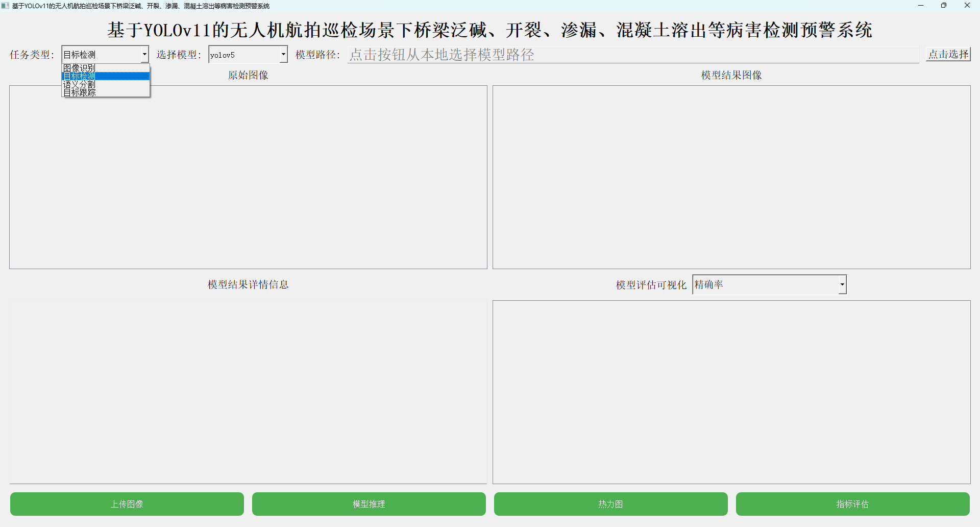Choose 图像识别 from the task type list

[106, 68]
